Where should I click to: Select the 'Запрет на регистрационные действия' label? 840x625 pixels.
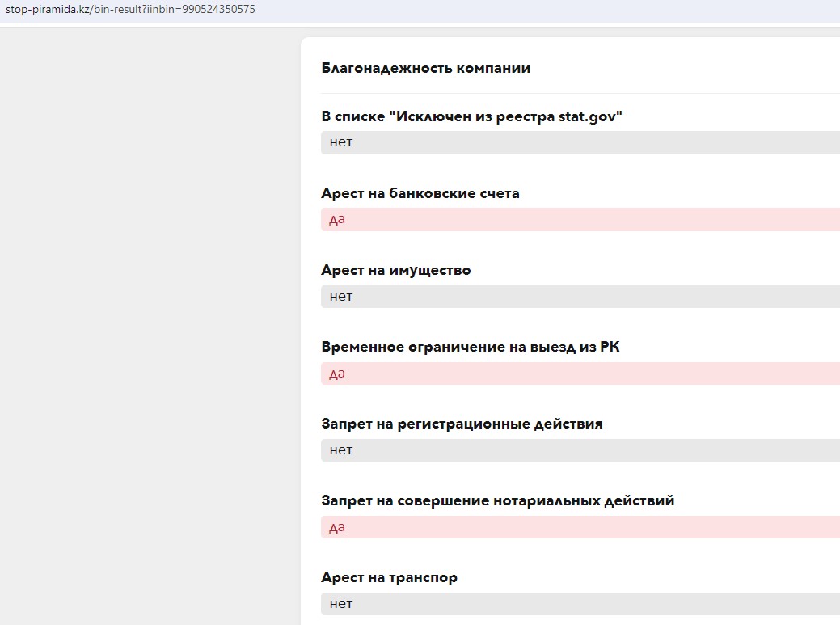point(462,424)
